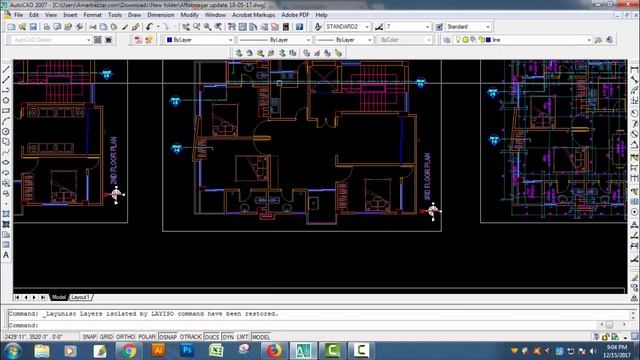Open the dimension style dropdown showing 7
Viewport: 640px width, 360px height.
[408, 27]
